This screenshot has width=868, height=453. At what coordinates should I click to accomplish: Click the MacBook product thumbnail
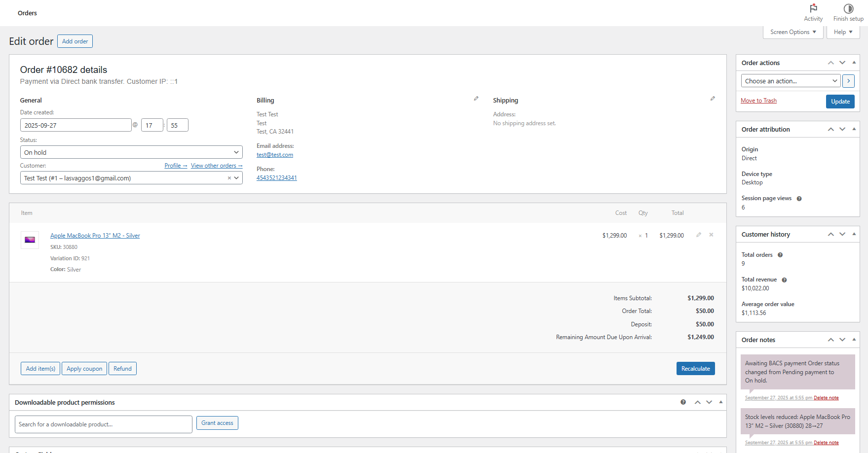tap(30, 240)
